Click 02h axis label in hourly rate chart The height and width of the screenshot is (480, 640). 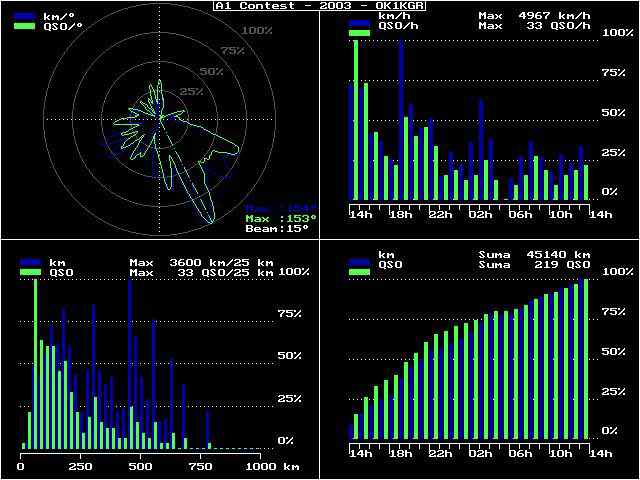[x=481, y=215]
